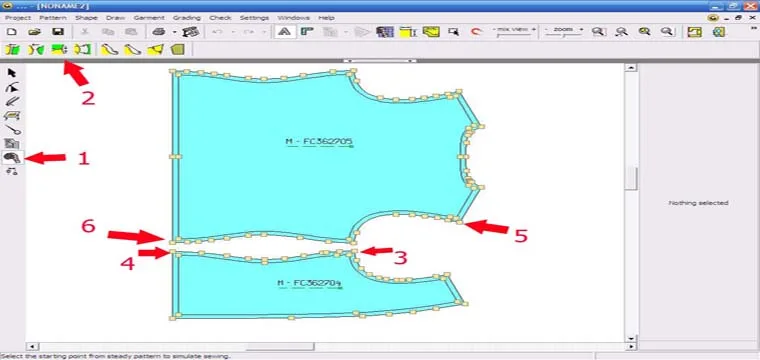Toggle the letter A text tool

pos(285,32)
